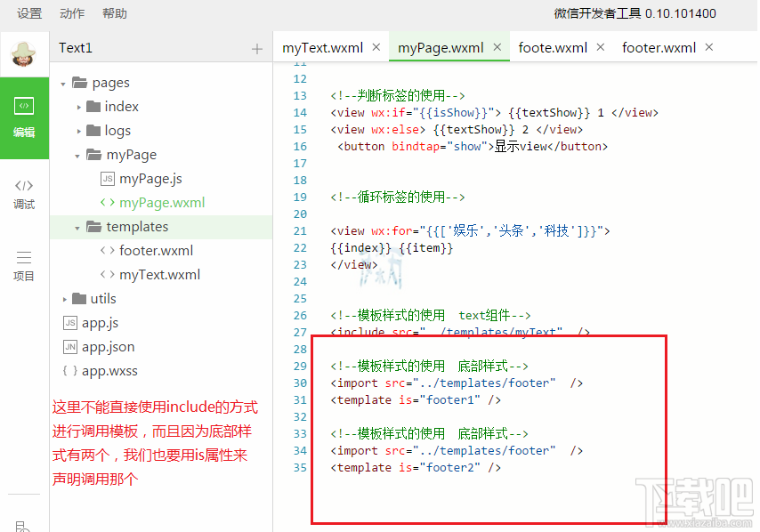Switch to the footer.wxml editor tab
Screen dimensions: 760x532
pyautogui.click(x=659, y=47)
